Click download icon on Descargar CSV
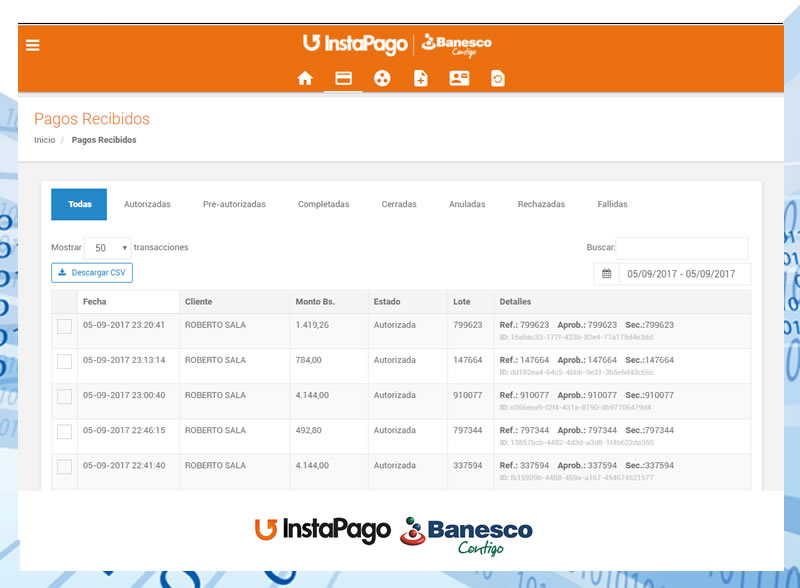This screenshot has height=588, width=800. pyautogui.click(x=62, y=272)
